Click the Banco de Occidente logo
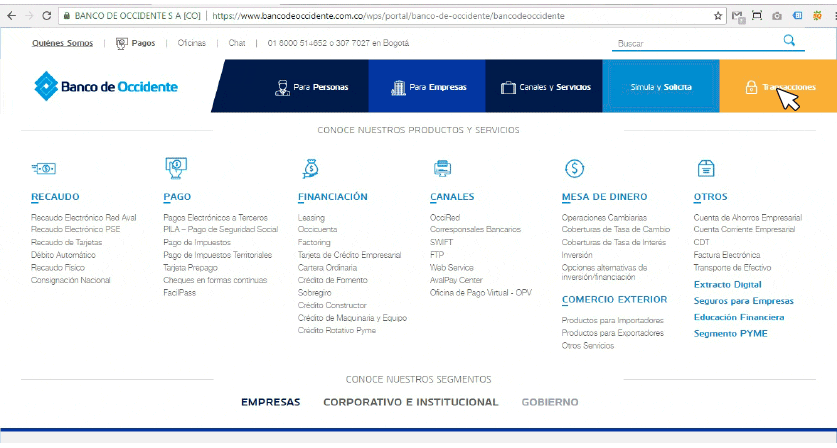The height and width of the screenshot is (448, 837). click(x=106, y=86)
